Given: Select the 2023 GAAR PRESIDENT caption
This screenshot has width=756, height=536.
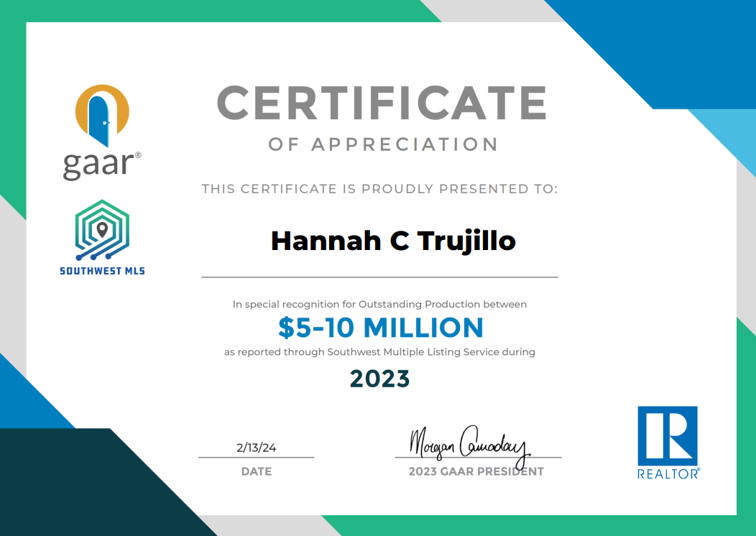Looking at the screenshot, I should (x=476, y=472).
